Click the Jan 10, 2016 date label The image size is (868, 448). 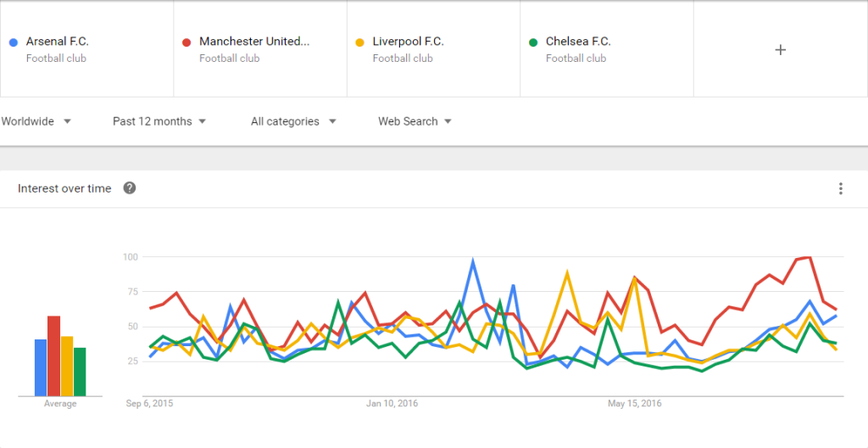(x=391, y=403)
